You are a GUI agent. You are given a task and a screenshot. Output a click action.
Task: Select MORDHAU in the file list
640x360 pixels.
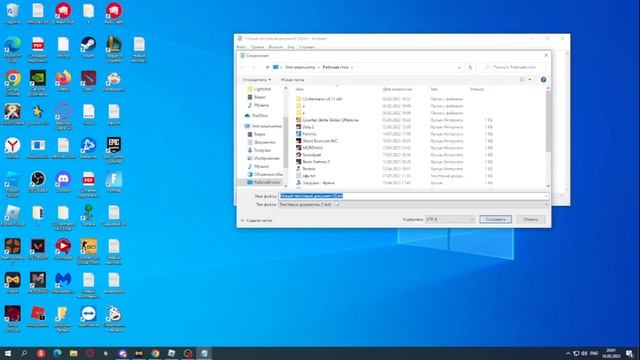[x=312, y=148]
